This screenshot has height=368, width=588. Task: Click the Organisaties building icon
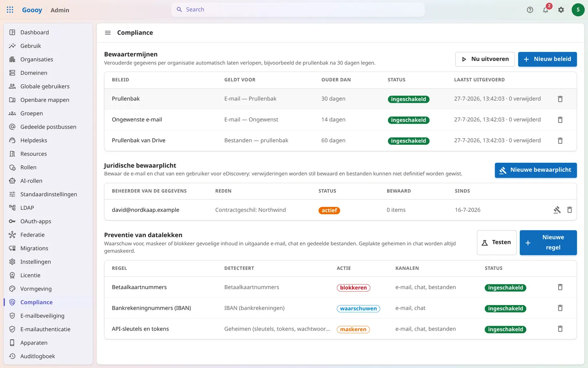(12, 59)
